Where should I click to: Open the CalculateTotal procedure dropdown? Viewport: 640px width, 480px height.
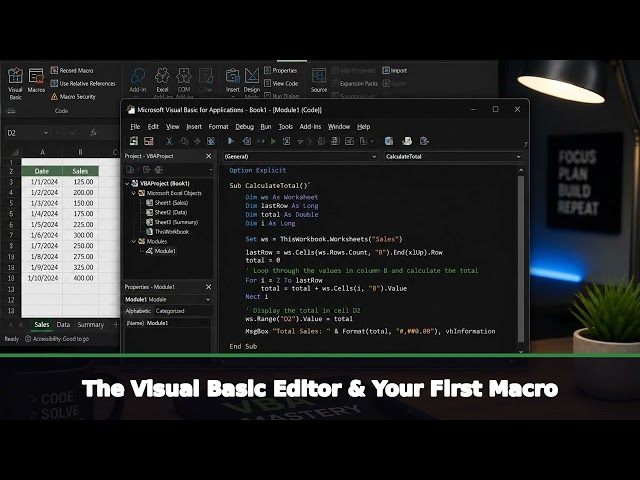click(453, 156)
